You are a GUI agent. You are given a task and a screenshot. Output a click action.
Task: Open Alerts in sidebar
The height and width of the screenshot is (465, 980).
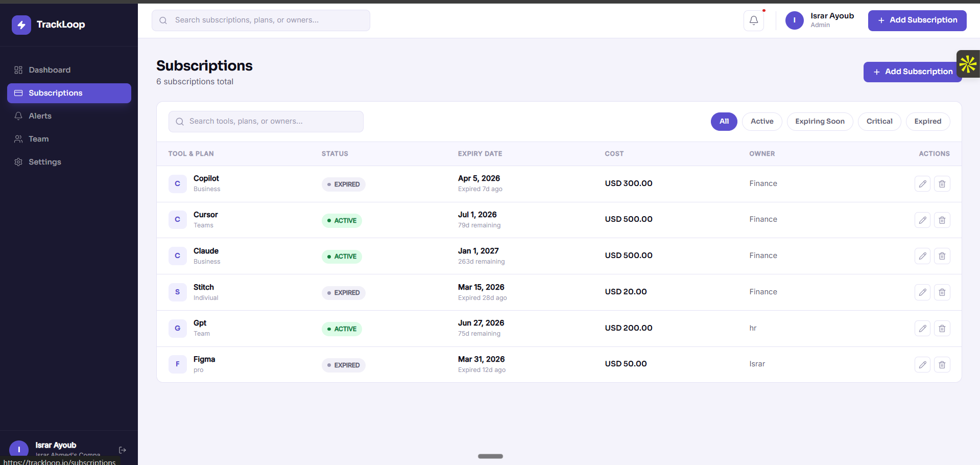coord(69,116)
